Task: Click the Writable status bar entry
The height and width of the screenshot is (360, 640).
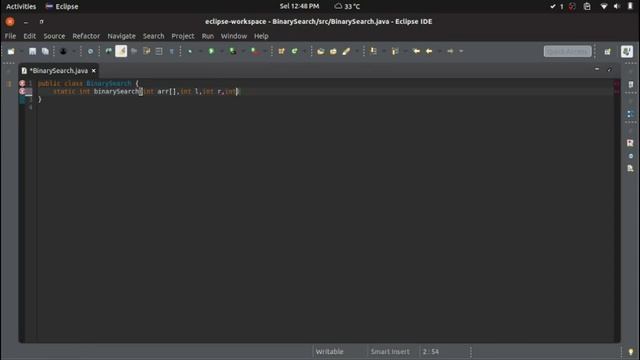Action: (329, 351)
